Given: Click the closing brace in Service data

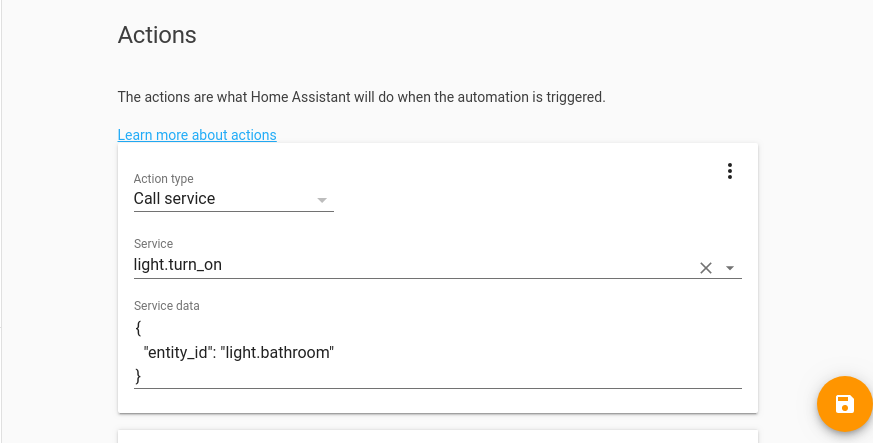Looking at the screenshot, I should click(138, 376).
